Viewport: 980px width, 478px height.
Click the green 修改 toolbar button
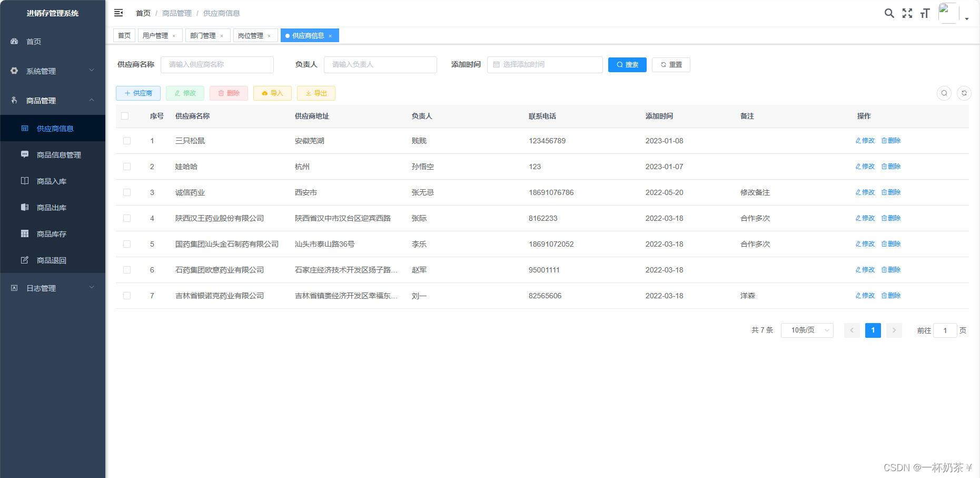click(x=185, y=93)
